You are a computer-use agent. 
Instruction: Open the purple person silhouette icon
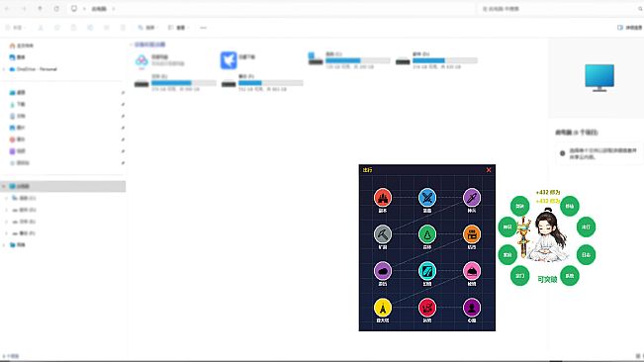[x=472, y=308]
